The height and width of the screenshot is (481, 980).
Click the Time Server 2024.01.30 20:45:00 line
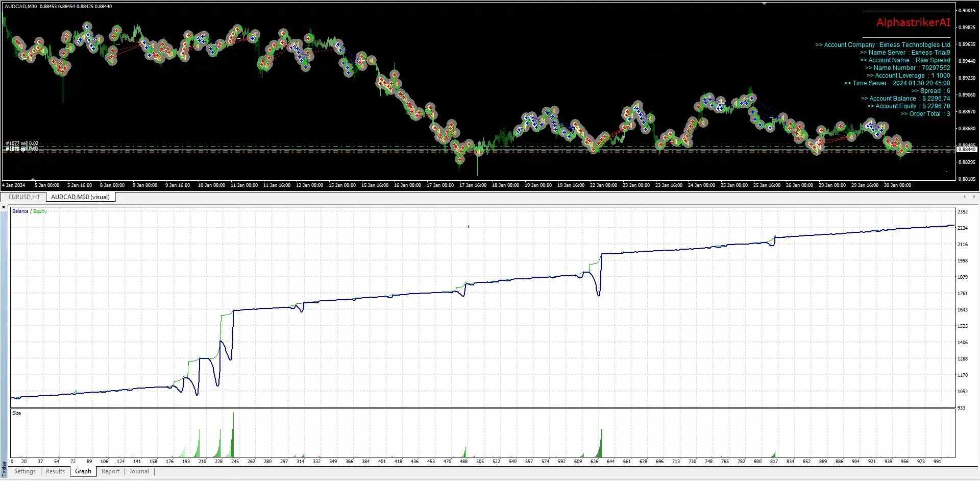(x=897, y=83)
